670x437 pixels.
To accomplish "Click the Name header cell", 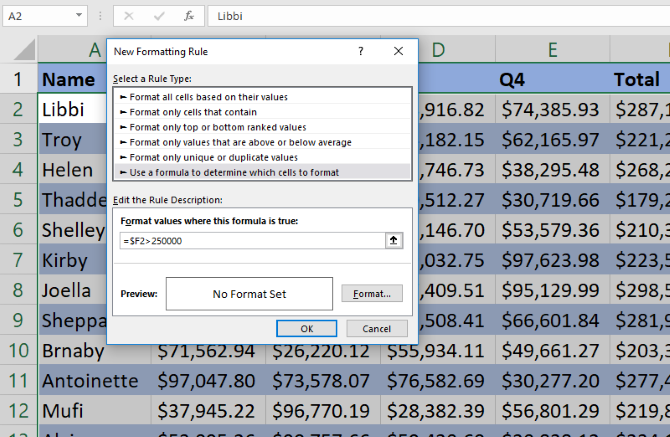I will tap(72, 79).
